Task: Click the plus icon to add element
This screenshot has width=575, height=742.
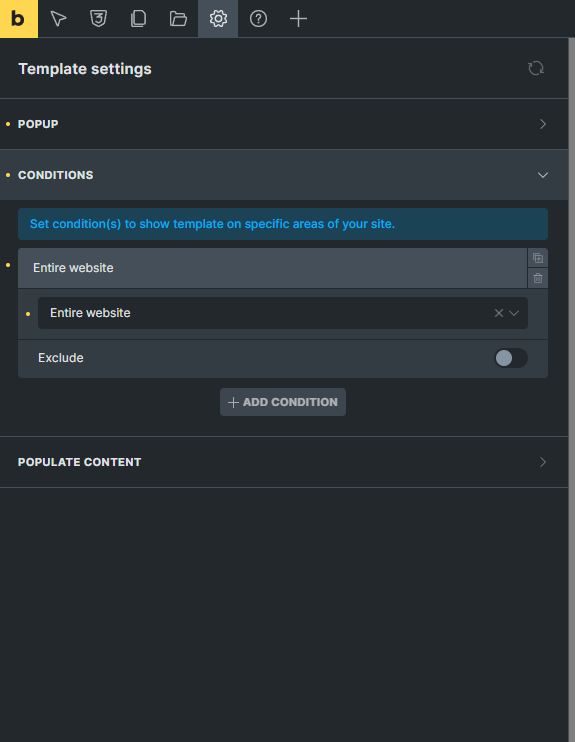Action: coord(298,19)
